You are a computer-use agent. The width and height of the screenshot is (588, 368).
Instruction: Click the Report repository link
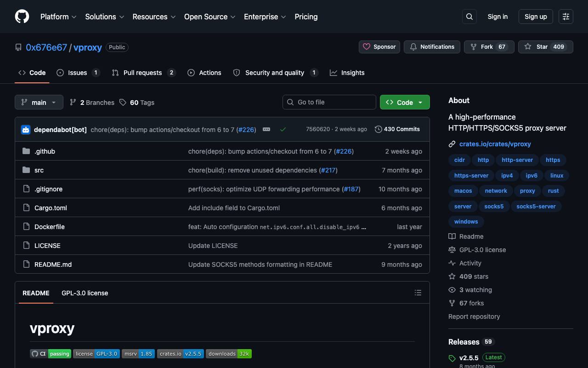click(x=474, y=316)
